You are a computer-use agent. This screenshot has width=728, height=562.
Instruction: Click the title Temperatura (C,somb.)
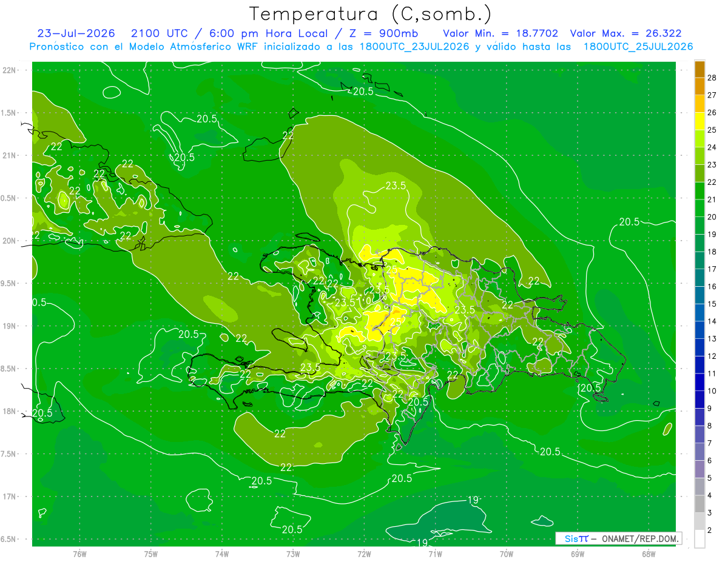pos(371,14)
